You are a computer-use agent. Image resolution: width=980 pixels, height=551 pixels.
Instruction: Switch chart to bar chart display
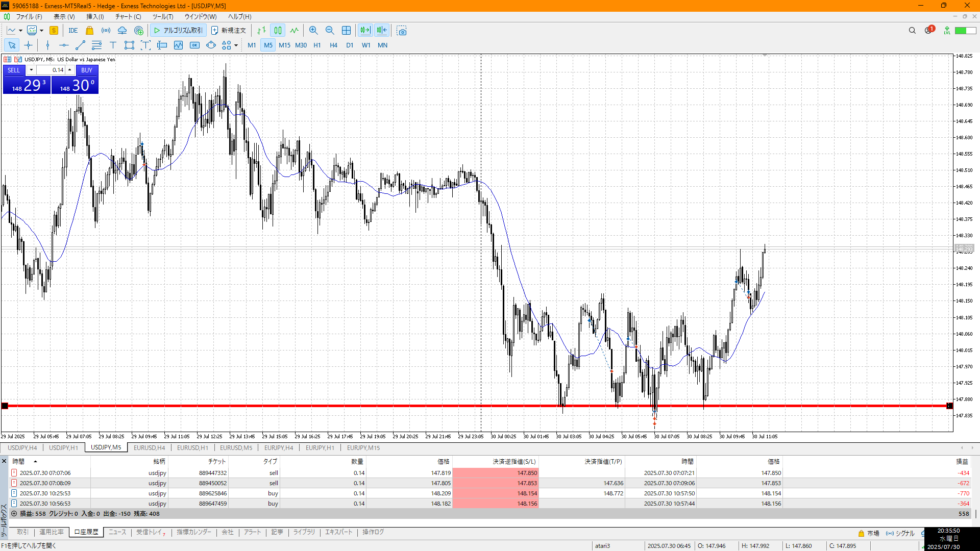261,31
